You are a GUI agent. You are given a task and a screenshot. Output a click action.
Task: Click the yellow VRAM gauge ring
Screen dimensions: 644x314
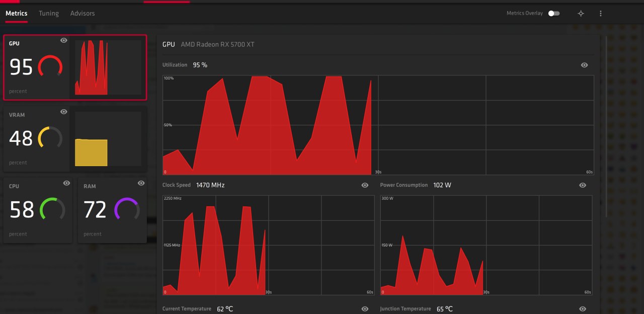tap(50, 138)
